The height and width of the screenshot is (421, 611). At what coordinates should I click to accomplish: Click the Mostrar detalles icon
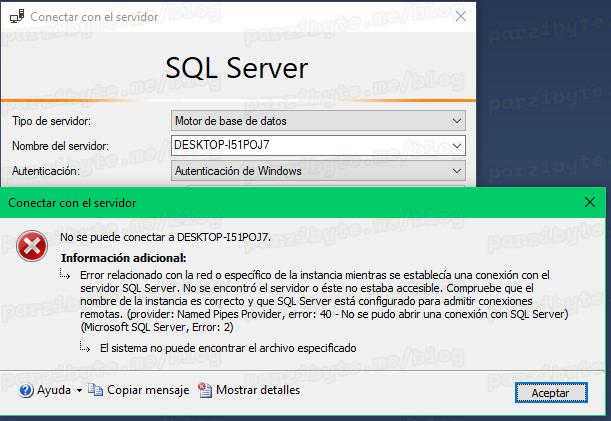pyautogui.click(x=206, y=390)
